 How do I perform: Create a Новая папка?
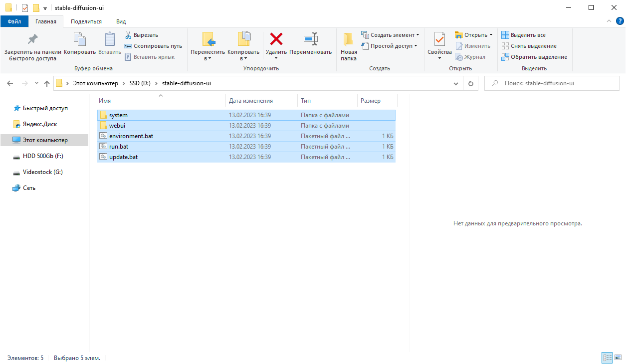click(349, 46)
